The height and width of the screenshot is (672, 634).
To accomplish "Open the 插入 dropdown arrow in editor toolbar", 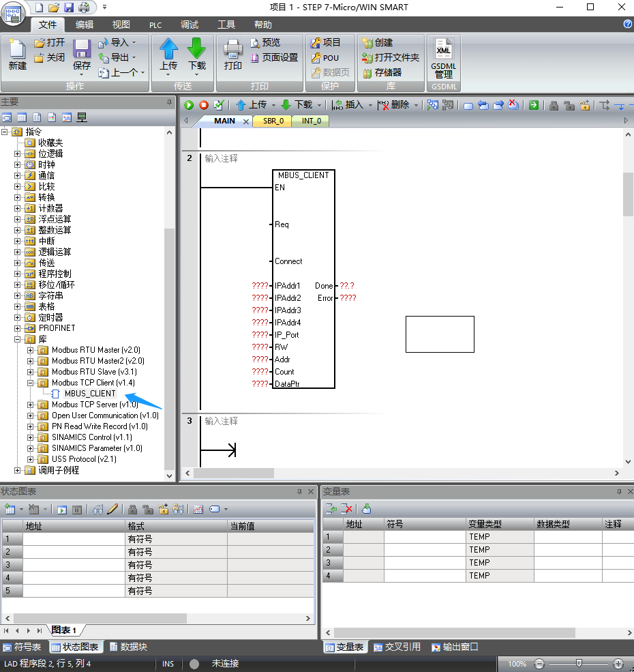I will (370, 105).
